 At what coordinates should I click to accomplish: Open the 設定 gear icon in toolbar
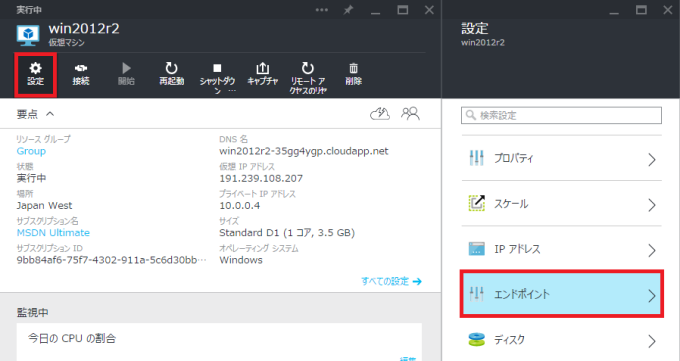35,68
